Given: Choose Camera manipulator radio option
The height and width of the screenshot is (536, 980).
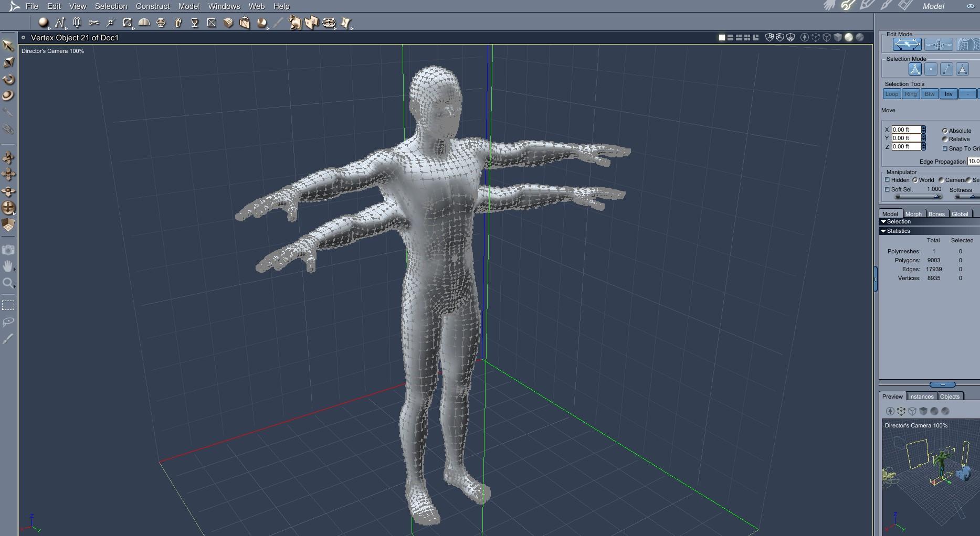Looking at the screenshot, I should (941, 180).
